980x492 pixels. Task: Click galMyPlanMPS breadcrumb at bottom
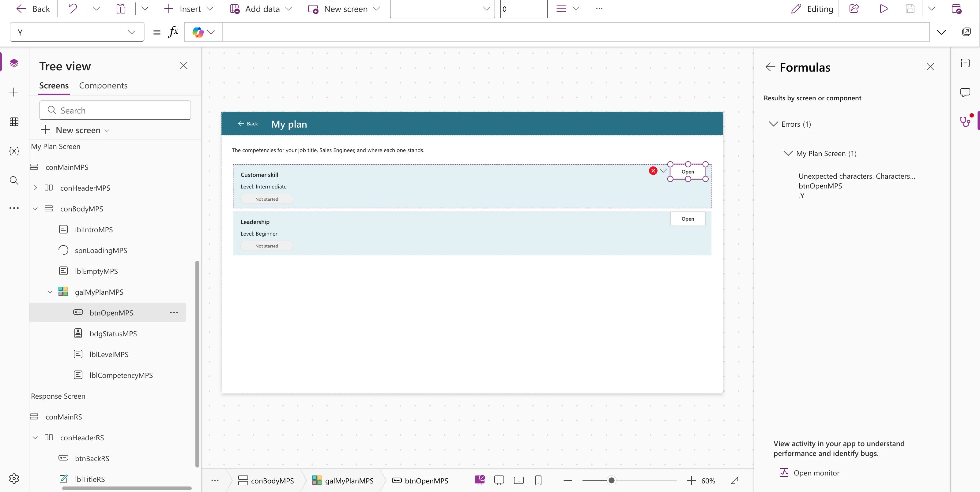(x=343, y=481)
